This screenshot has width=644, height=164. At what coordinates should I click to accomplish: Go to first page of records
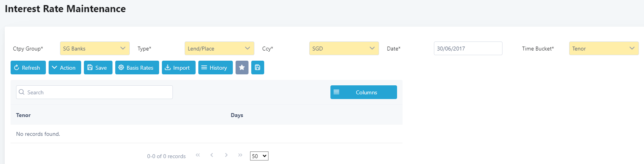tap(198, 155)
